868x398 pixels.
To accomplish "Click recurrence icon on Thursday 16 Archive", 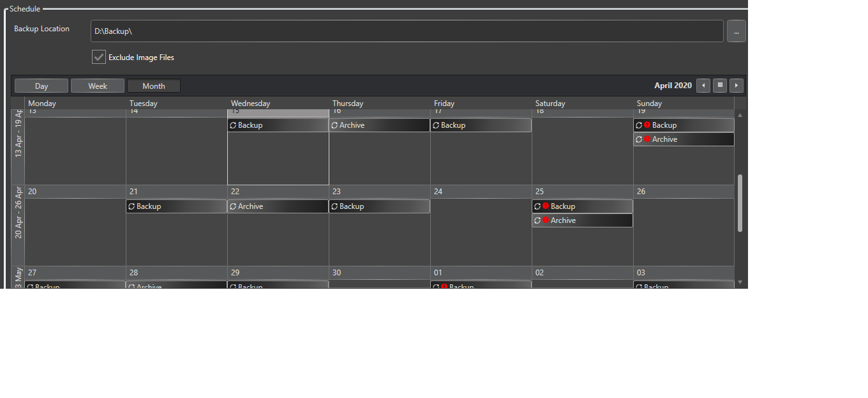I will (x=334, y=125).
